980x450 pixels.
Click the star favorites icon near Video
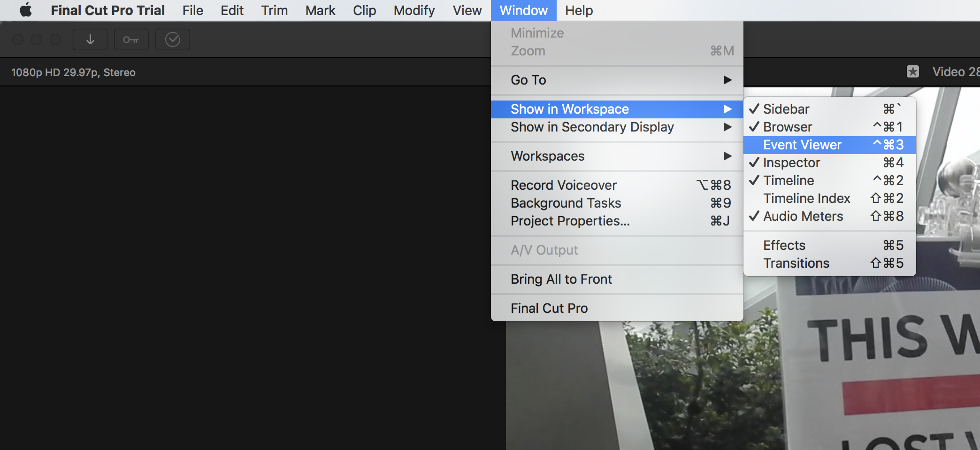tap(912, 71)
